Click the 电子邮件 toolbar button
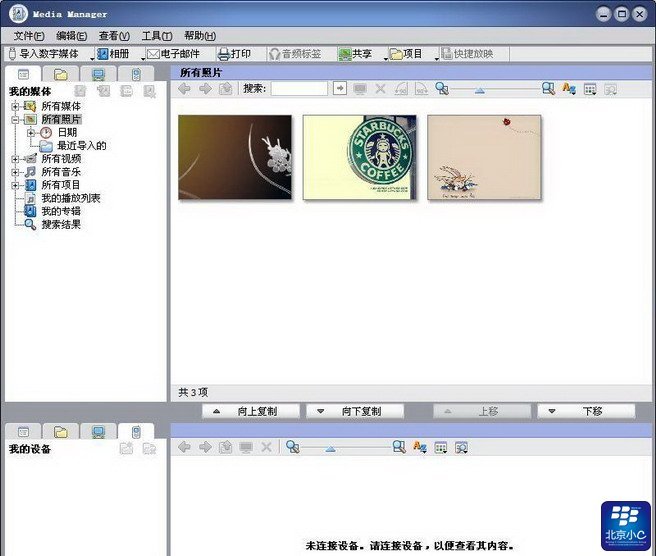 point(173,54)
